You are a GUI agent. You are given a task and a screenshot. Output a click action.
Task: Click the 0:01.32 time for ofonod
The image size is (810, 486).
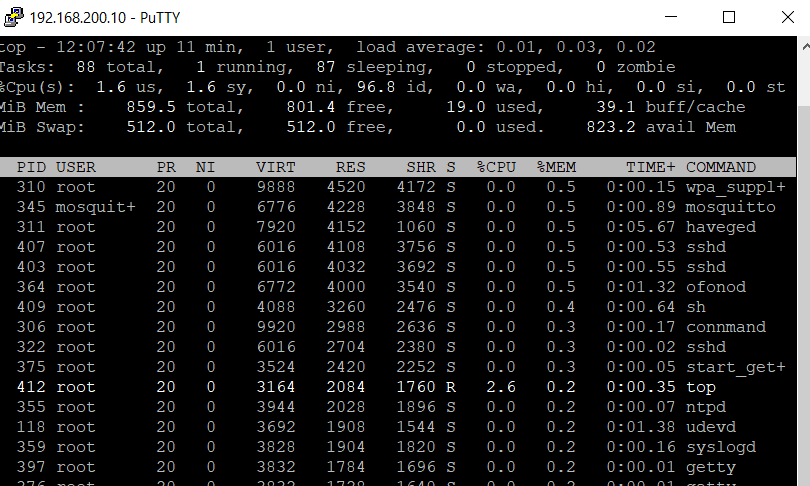641,287
